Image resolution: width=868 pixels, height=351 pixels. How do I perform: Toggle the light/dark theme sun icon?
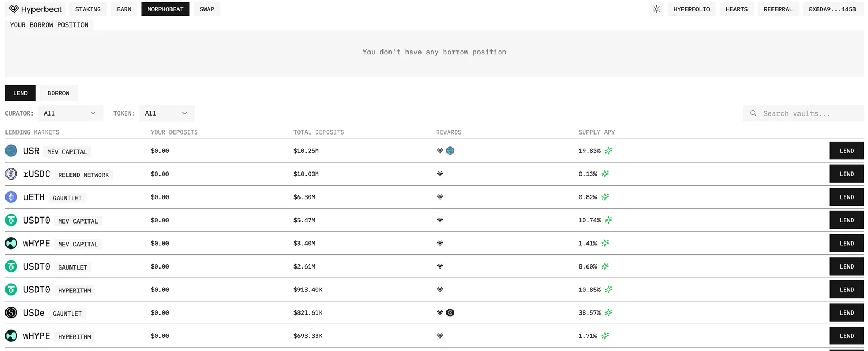(x=656, y=9)
